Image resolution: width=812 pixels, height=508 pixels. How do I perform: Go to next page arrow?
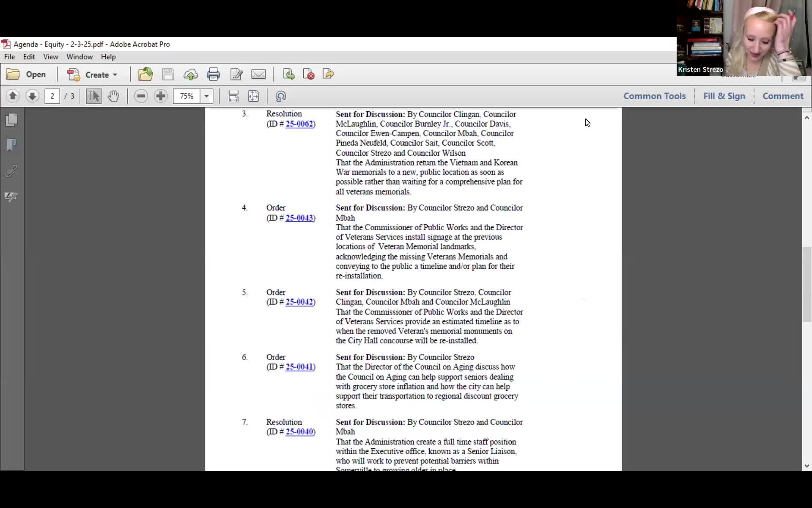pyautogui.click(x=32, y=96)
